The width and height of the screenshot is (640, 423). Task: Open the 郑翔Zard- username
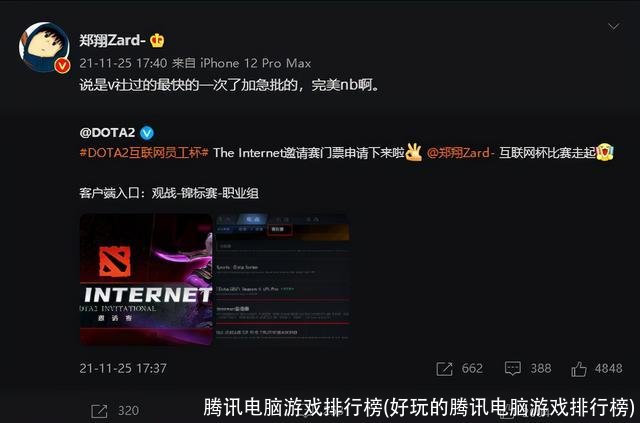pos(112,40)
